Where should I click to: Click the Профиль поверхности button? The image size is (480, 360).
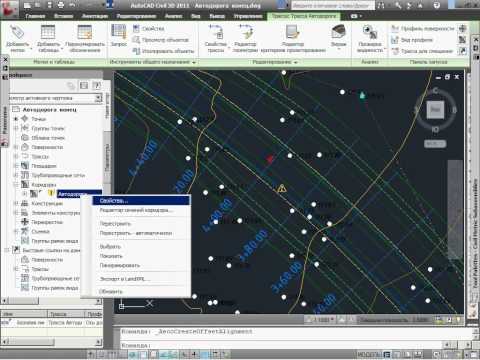(422, 29)
